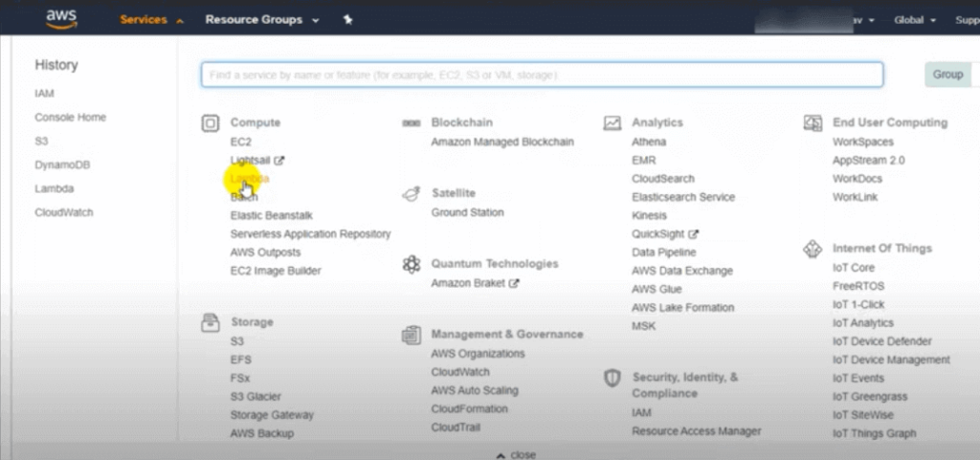The width and height of the screenshot is (980, 460).
Task: Open WorkLink service
Action: click(x=855, y=197)
